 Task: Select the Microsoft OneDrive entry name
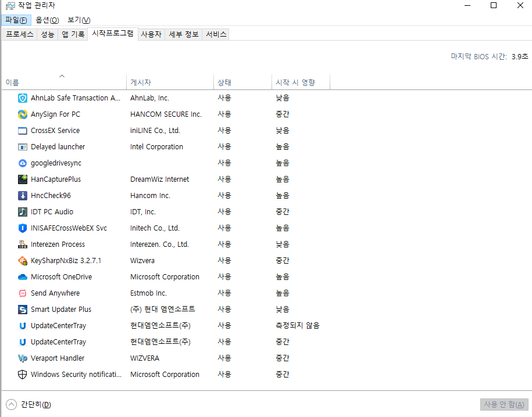[x=62, y=277]
